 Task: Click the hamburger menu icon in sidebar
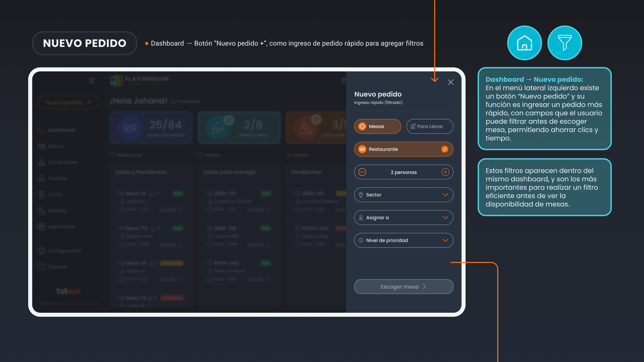pos(92,81)
